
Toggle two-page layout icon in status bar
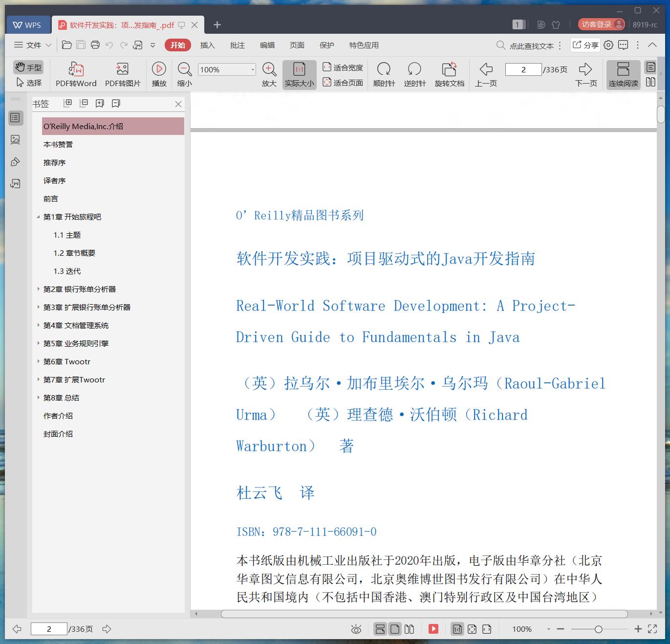(410, 629)
